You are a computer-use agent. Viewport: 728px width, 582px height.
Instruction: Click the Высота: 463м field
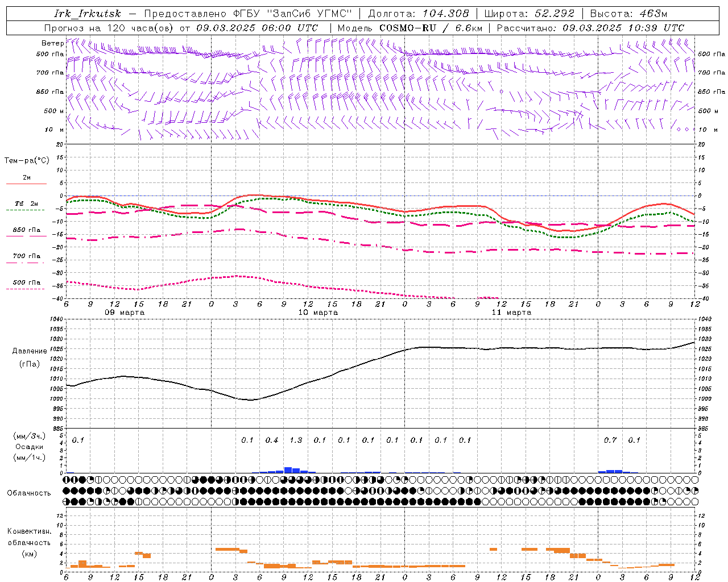628,14
